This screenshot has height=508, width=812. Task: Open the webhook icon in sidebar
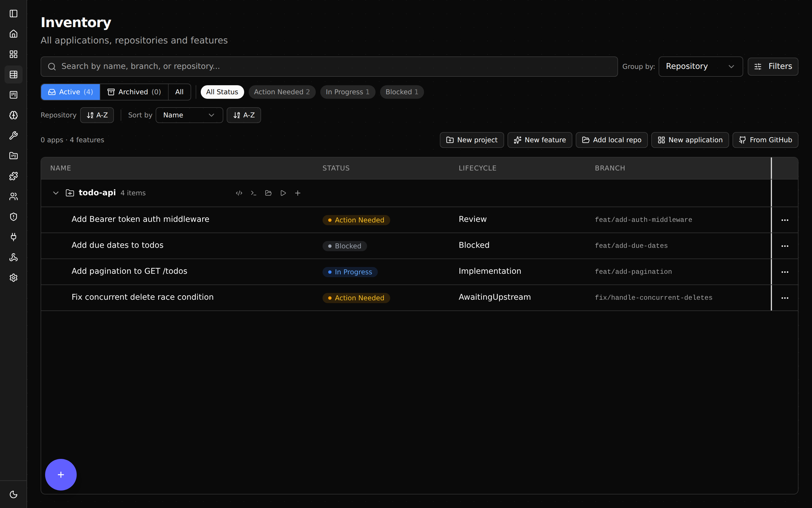tap(14, 257)
